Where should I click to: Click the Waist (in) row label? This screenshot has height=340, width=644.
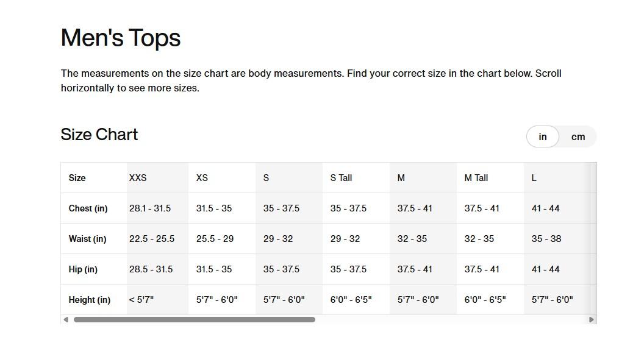pos(87,239)
